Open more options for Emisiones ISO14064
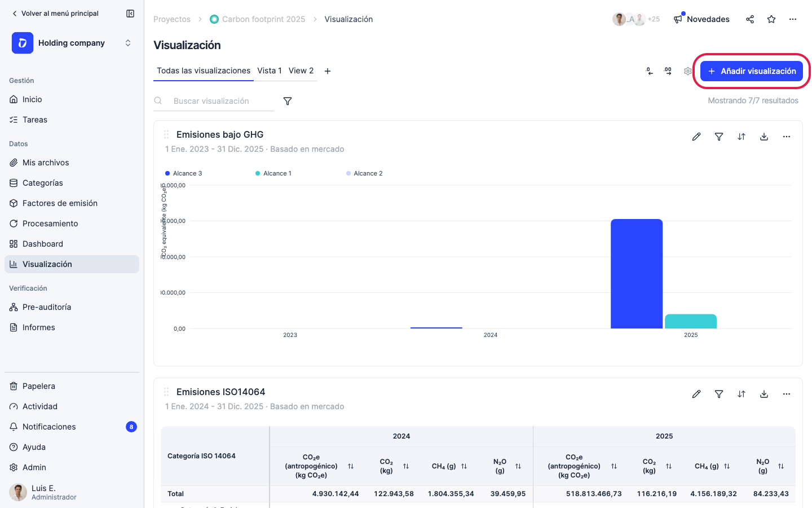The width and height of the screenshot is (812, 508). coord(787,394)
